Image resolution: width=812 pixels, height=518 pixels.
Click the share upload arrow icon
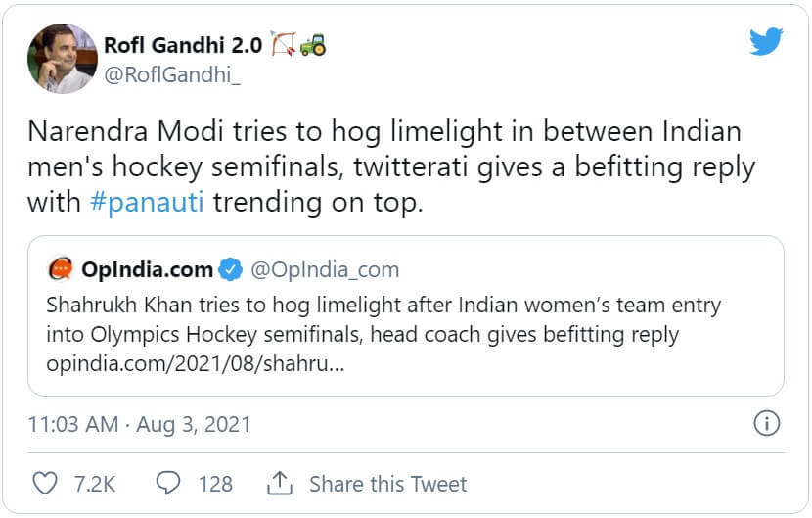point(281,483)
